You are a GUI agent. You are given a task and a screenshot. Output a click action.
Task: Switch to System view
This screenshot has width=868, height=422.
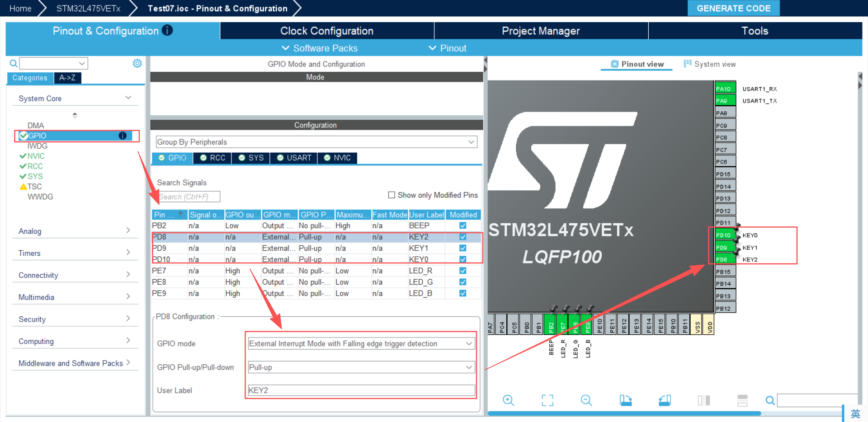(710, 64)
